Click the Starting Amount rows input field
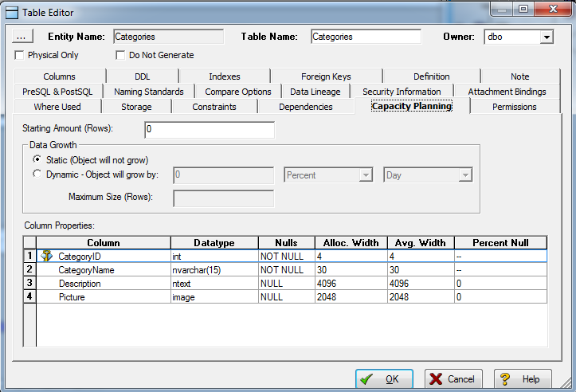This screenshot has height=392, width=576. 210,129
